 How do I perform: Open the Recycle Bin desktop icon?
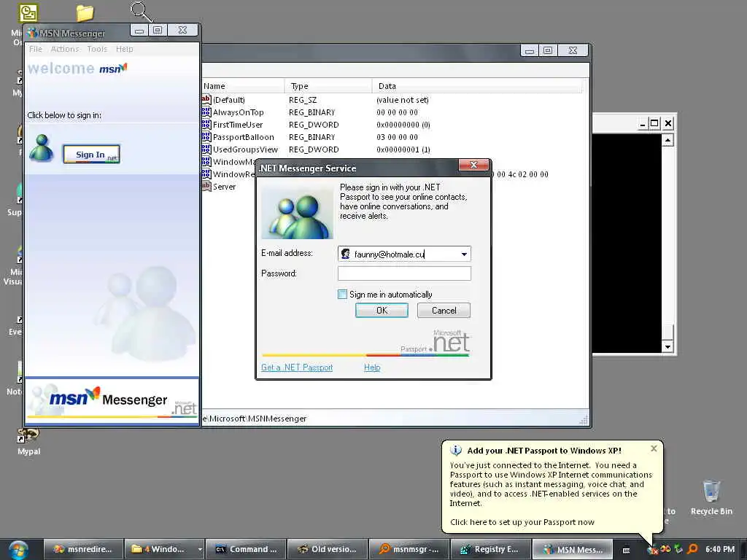[x=711, y=497]
